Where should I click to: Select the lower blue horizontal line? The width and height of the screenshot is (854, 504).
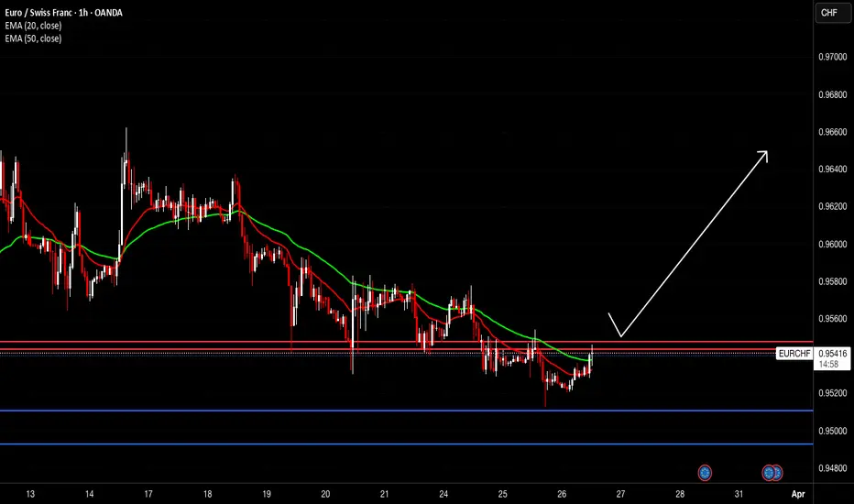406,444
